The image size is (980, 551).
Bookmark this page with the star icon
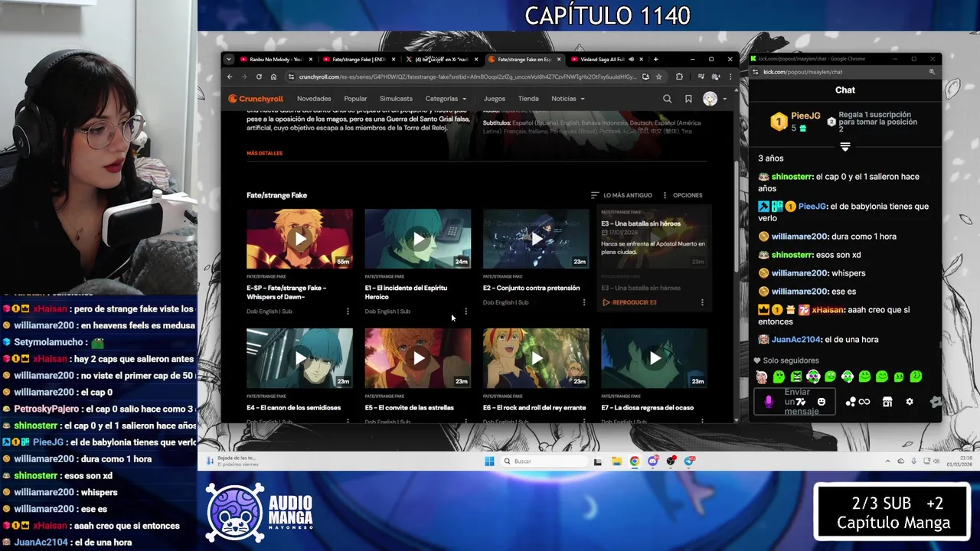[658, 77]
